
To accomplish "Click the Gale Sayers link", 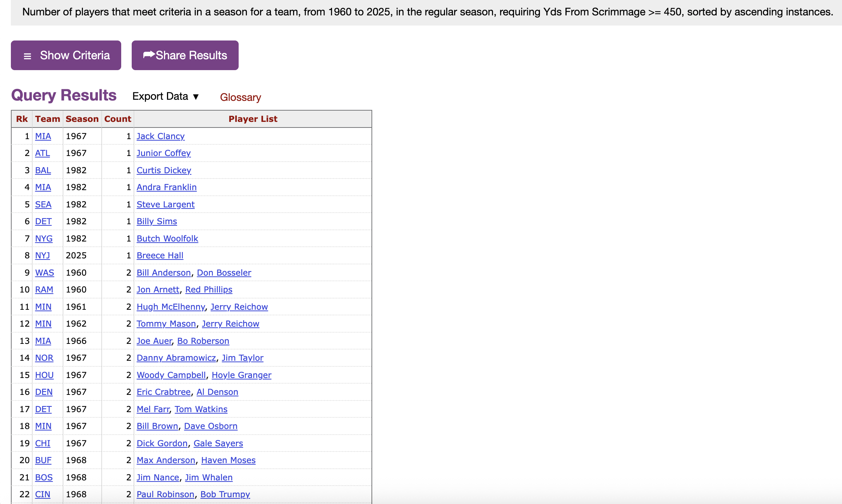I will (x=218, y=443).
